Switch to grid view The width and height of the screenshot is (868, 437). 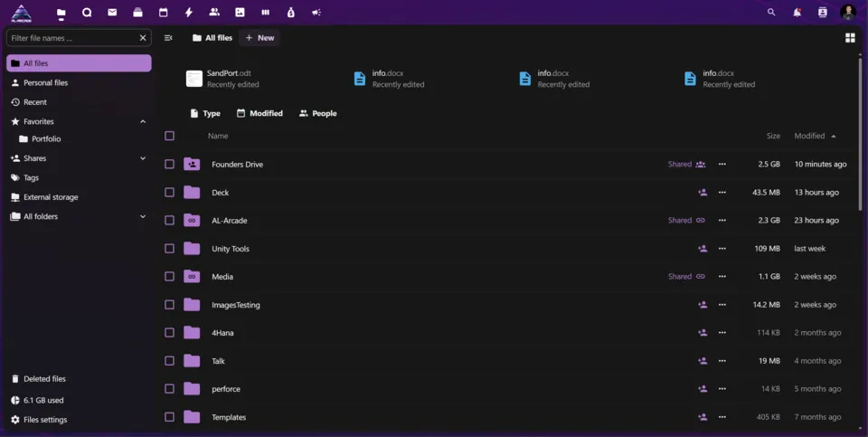850,38
